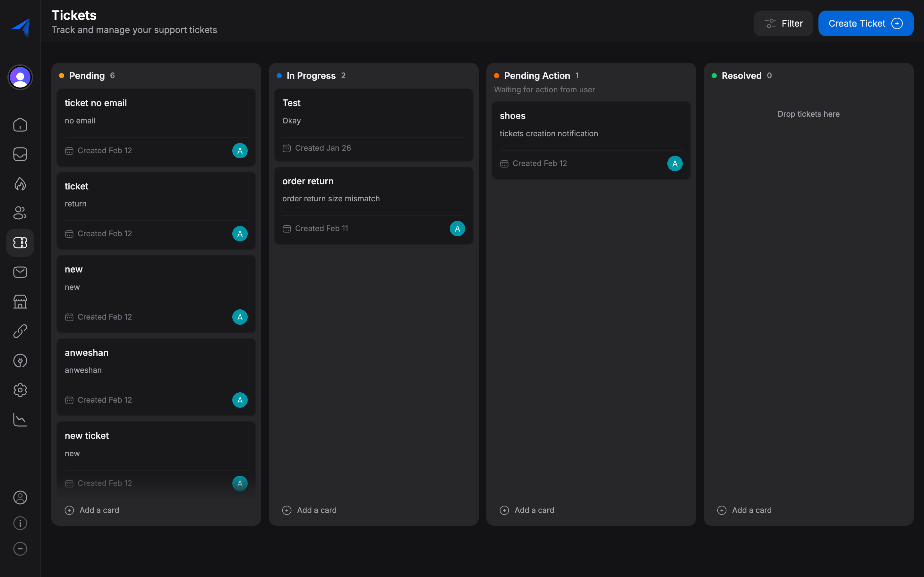Open the Inbox tray icon in sidebar
The width and height of the screenshot is (924, 577).
click(20, 154)
